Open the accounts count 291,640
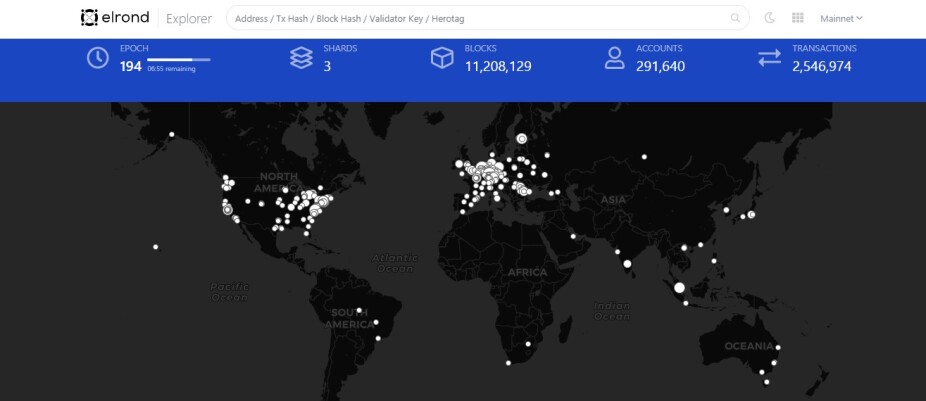 [660, 66]
